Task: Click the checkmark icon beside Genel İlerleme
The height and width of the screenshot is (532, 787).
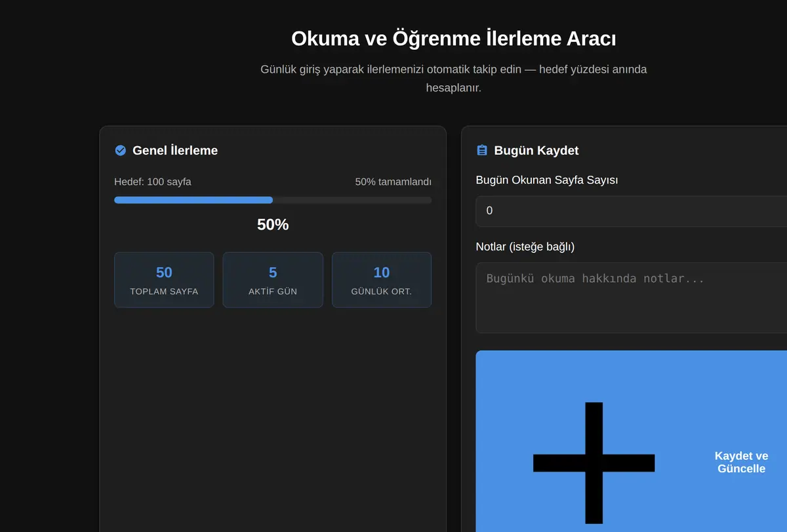Action: tap(120, 150)
